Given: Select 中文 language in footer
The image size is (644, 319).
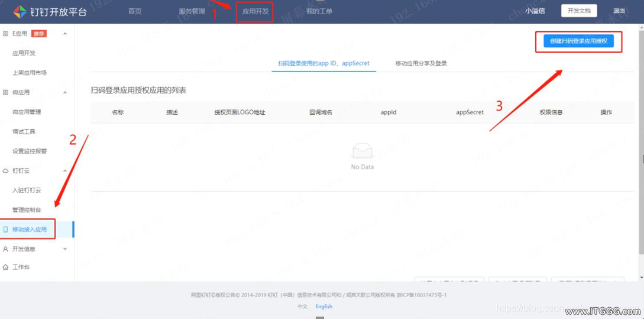Looking at the screenshot, I should (302, 307).
